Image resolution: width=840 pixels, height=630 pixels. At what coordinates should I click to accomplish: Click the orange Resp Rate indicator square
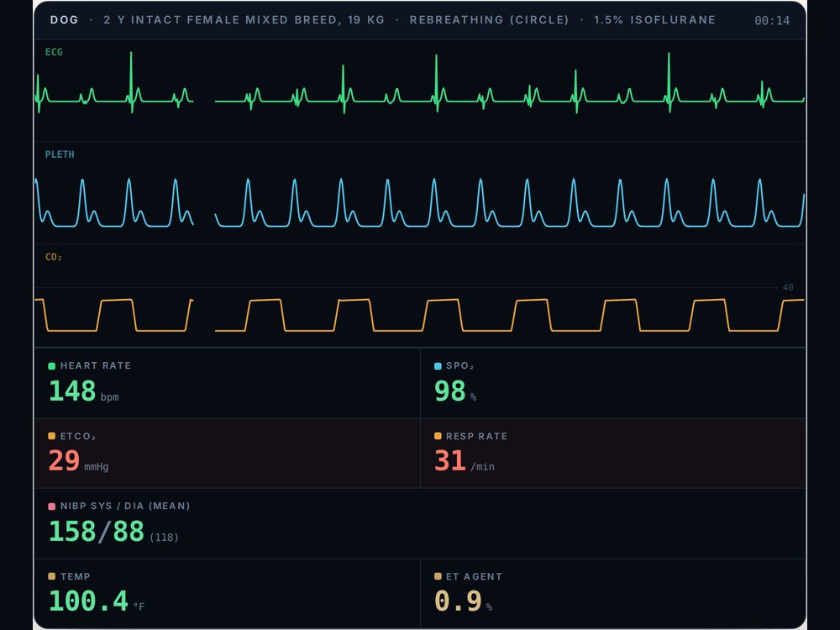(x=438, y=436)
